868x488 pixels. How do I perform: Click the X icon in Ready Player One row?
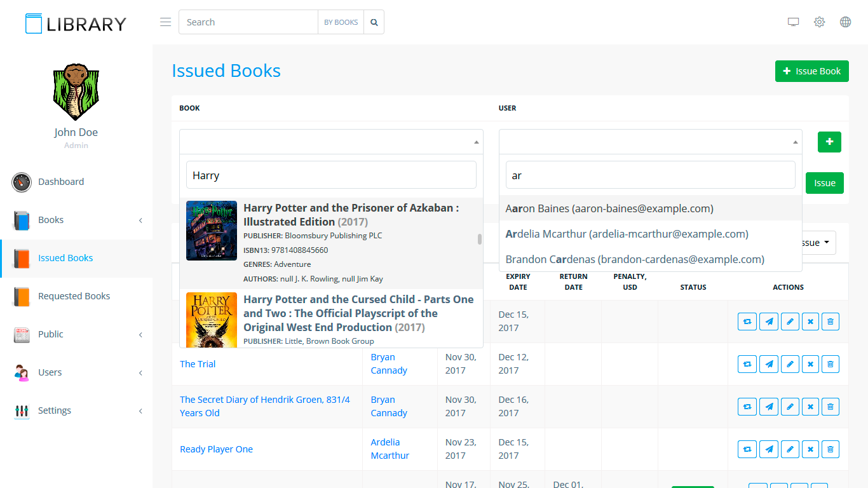810,449
